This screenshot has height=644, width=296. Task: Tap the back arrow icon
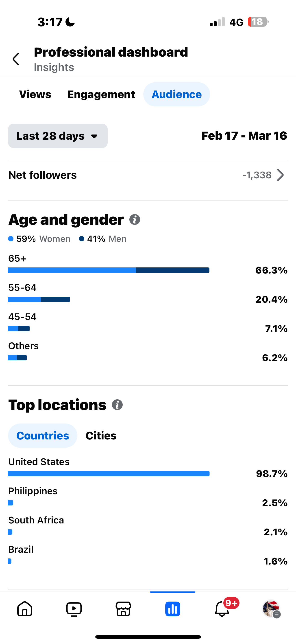(x=16, y=59)
